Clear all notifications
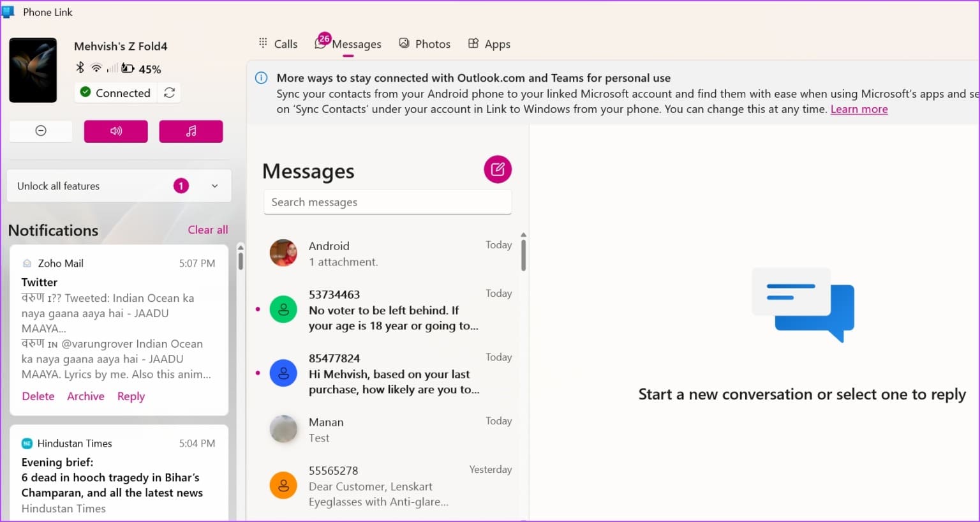The image size is (980, 522). 207,230
